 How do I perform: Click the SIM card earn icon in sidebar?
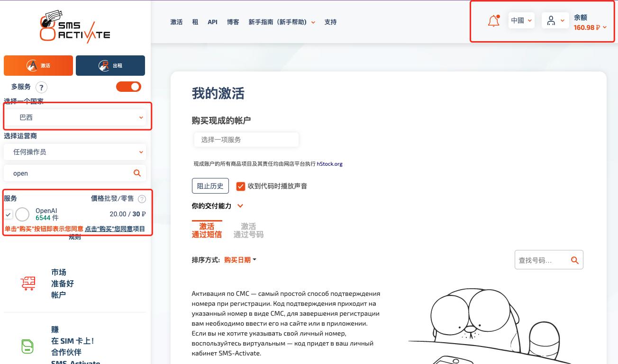click(27, 346)
